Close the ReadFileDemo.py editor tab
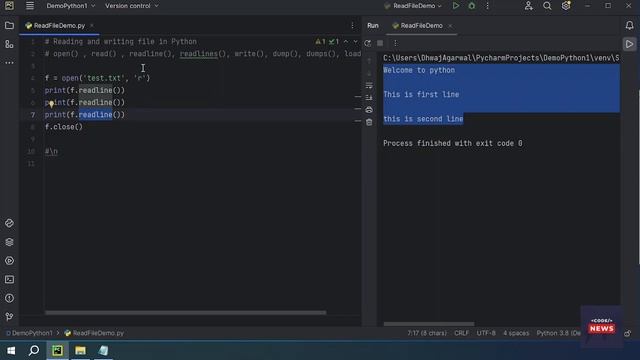This screenshot has width=640, height=360. click(92, 26)
